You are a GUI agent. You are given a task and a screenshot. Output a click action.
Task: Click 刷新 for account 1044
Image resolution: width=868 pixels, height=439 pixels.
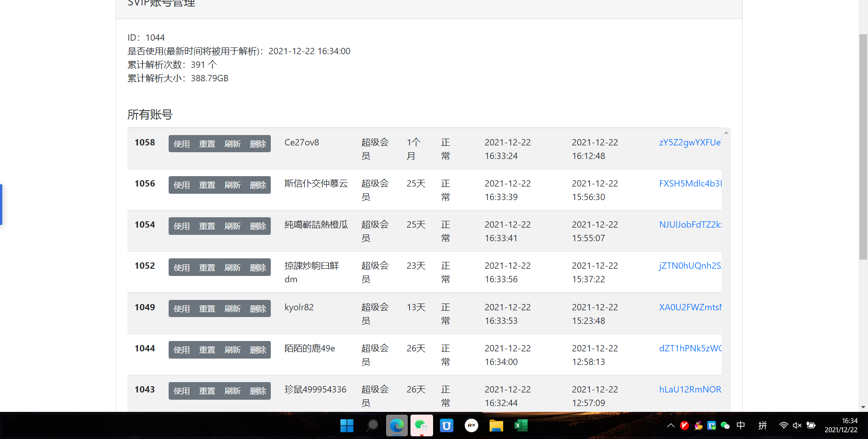(232, 350)
